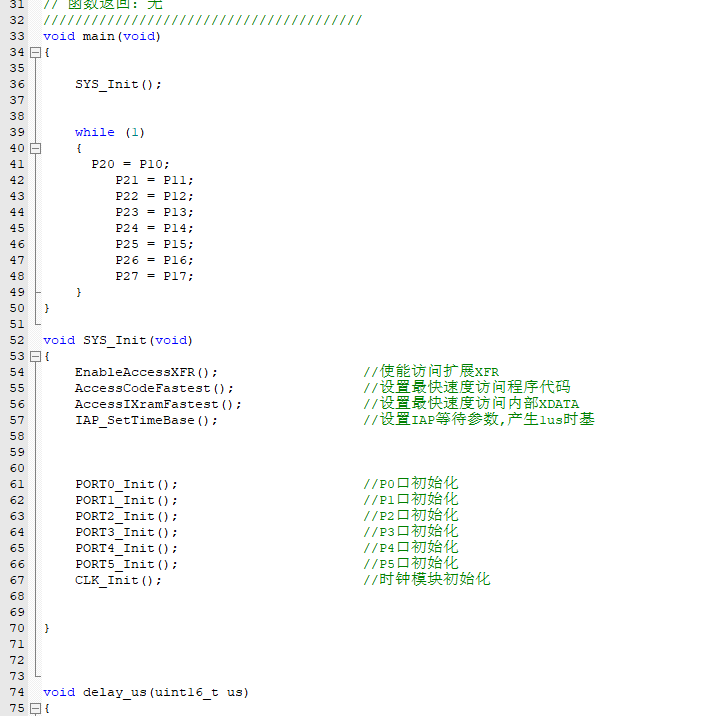Click AccessIXramFastest(); call
This screenshot has height=716, width=726.
pos(158,404)
